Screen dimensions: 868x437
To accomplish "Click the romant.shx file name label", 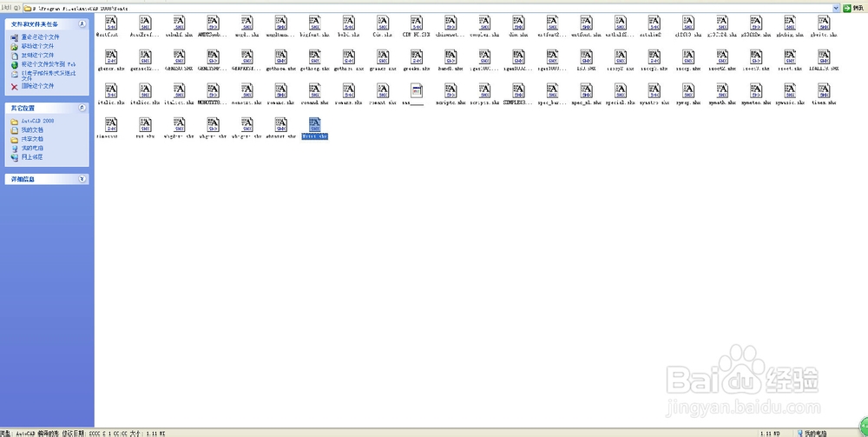I will [x=383, y=103].
